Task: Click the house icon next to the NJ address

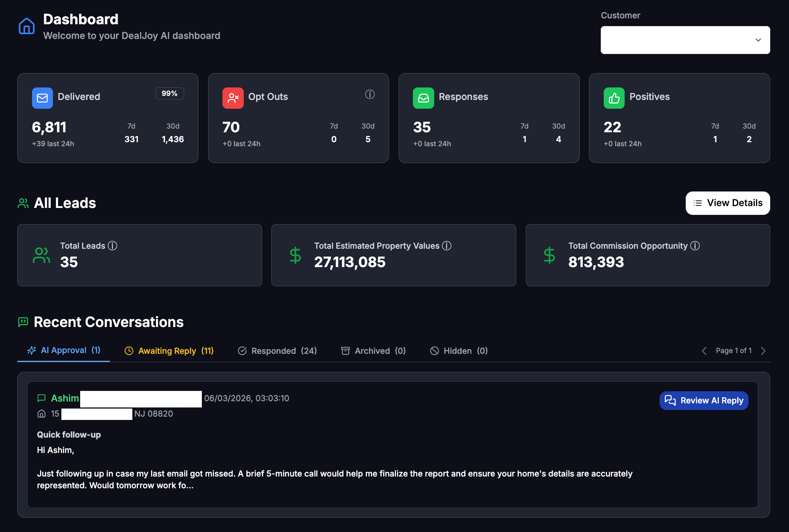Action: (42, 414)
